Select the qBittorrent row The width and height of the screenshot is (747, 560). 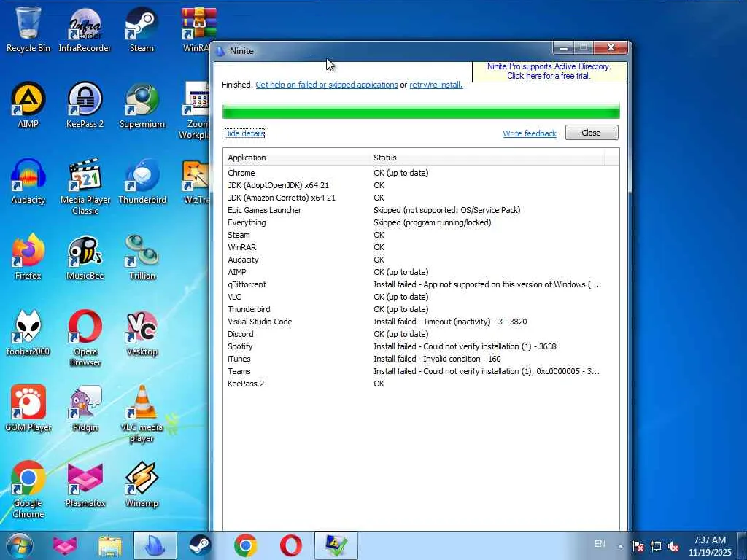[421, 284]
